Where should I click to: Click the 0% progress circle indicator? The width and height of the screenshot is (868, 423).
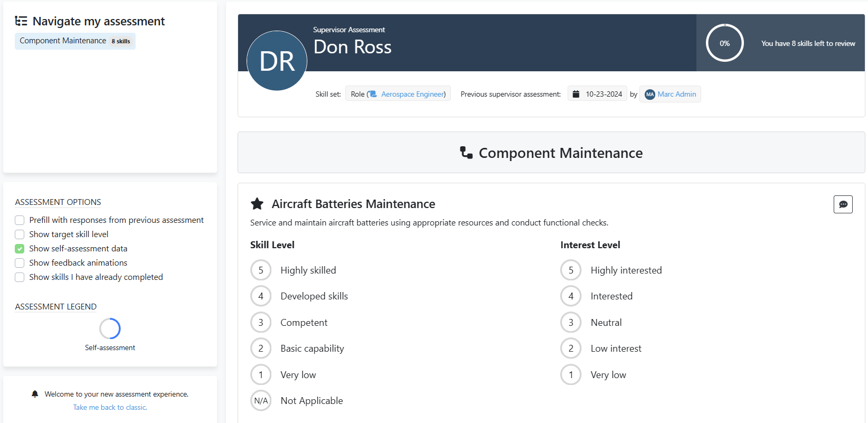point(724,43)
